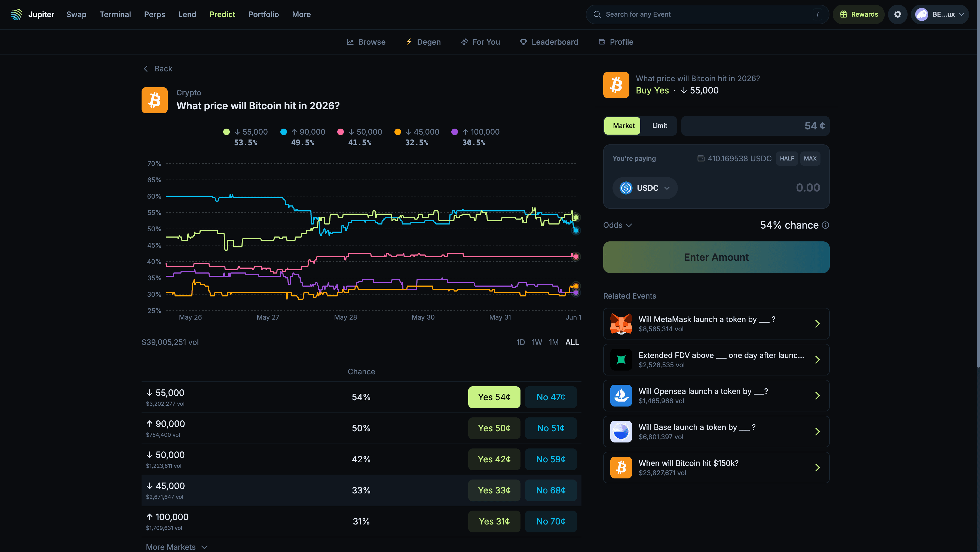Click the Back arrow icon
The width and height of the screenshot is (980, 552).
(x=146, y=69)
